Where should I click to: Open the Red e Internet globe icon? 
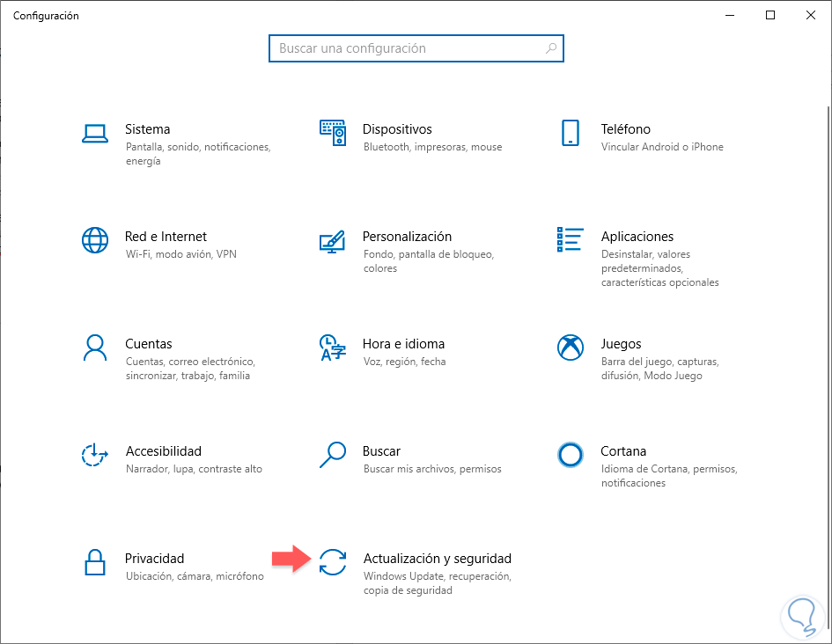[95, 240]
